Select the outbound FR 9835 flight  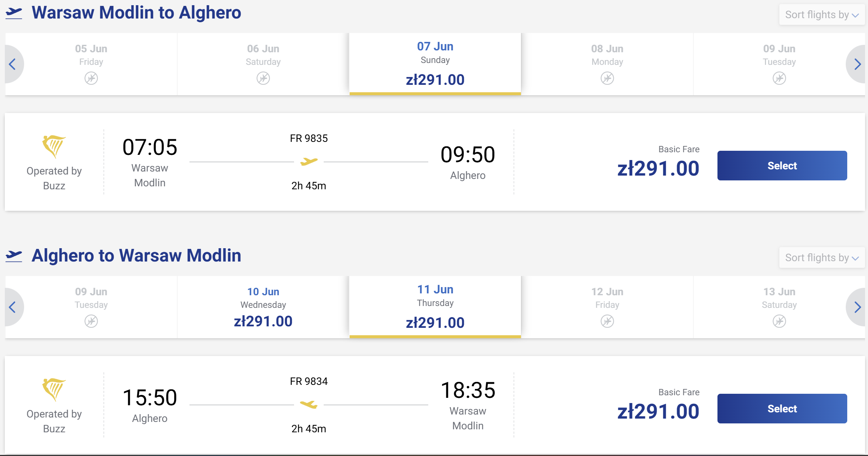(782, 166)
